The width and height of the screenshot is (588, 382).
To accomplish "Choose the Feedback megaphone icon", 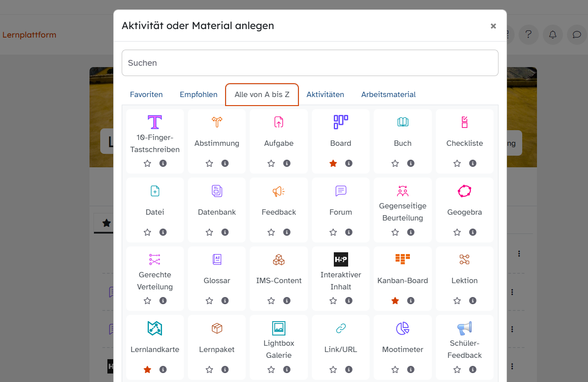I will click(279, 191).
